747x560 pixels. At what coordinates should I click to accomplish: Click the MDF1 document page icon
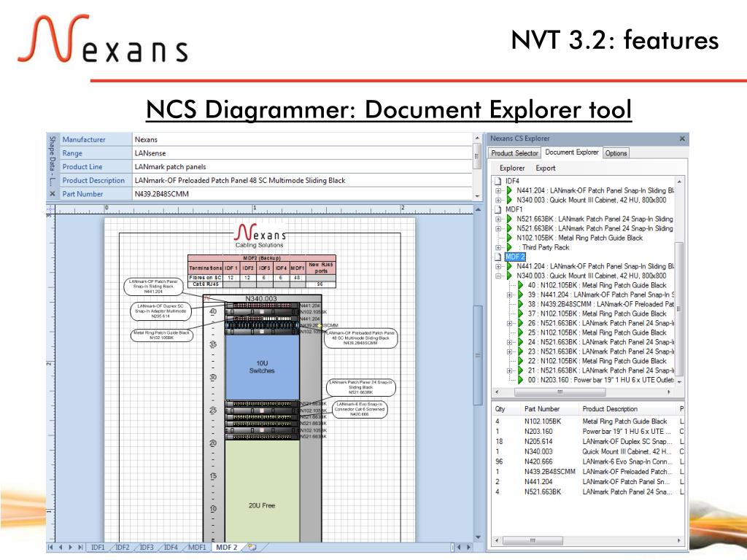pyautogui.click(x=498, y=209)
